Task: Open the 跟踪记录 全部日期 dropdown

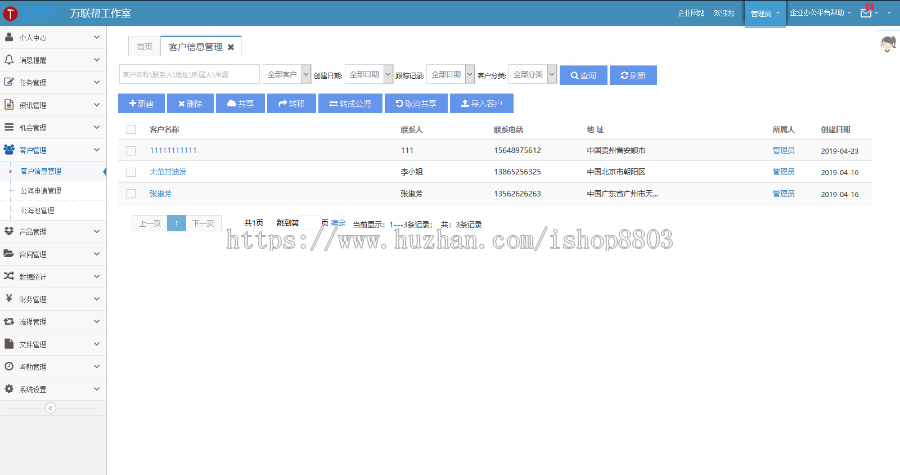Action: pos(451,75)
